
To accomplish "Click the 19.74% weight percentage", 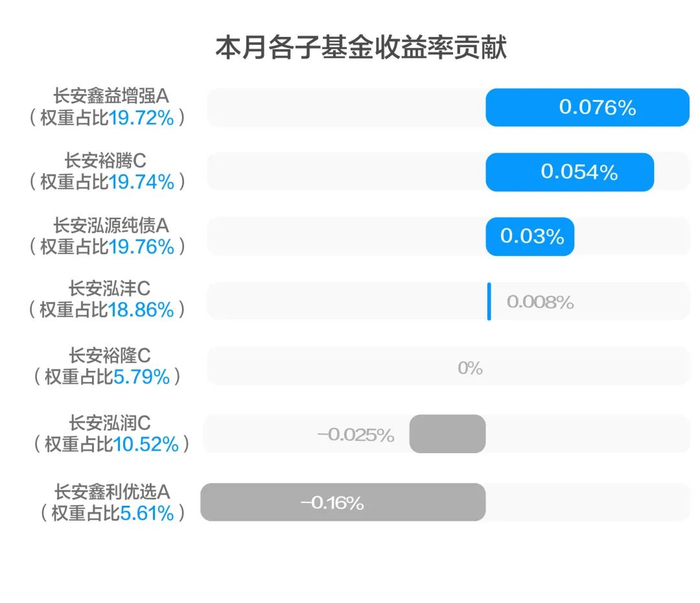I will pos(141,183).
